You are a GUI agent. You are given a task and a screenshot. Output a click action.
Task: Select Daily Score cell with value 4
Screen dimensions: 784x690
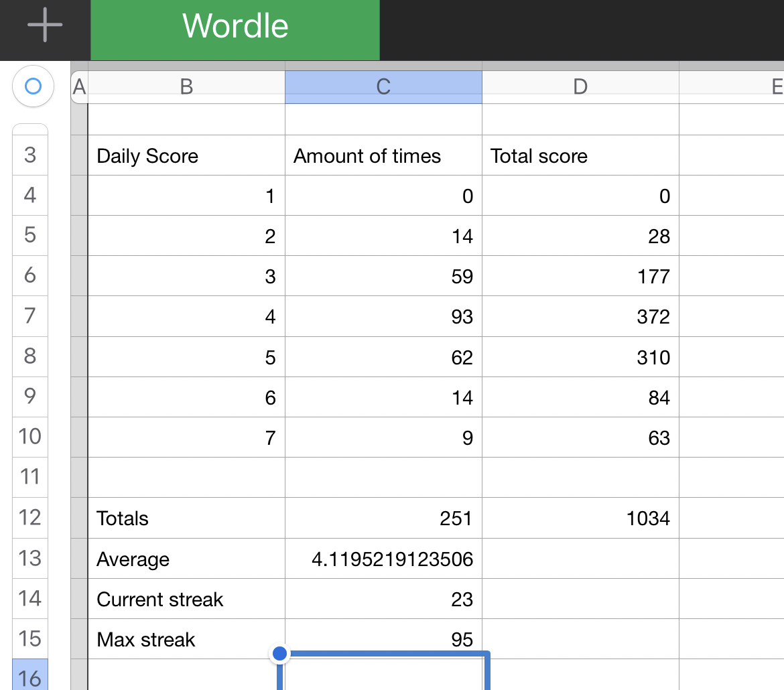point(186,316)
